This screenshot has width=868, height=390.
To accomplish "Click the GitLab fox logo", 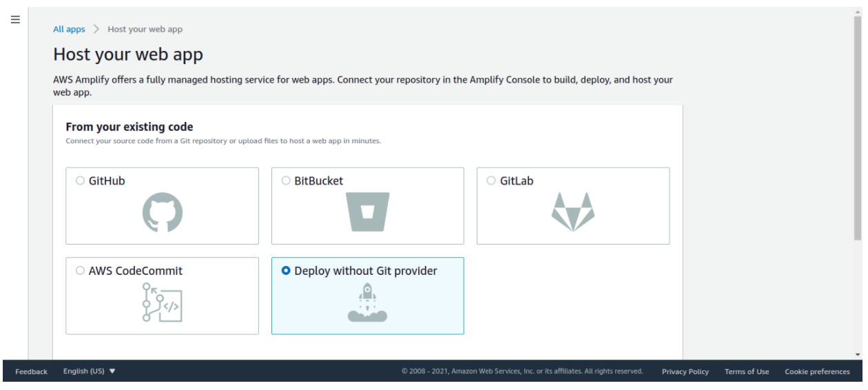I will [573, 212].
